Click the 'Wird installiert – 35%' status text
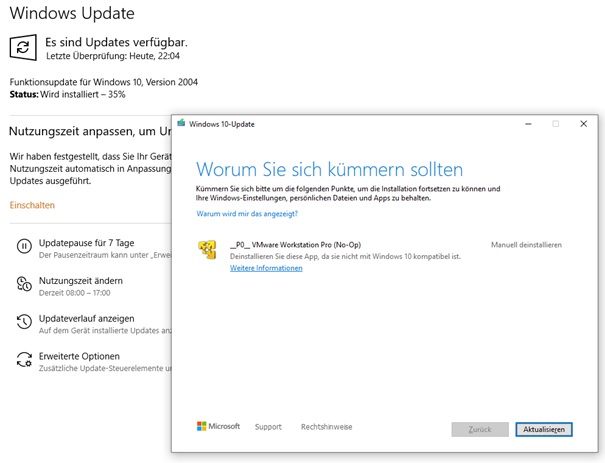The width and height of the screenshot is (605, 463). pos(83,95)
